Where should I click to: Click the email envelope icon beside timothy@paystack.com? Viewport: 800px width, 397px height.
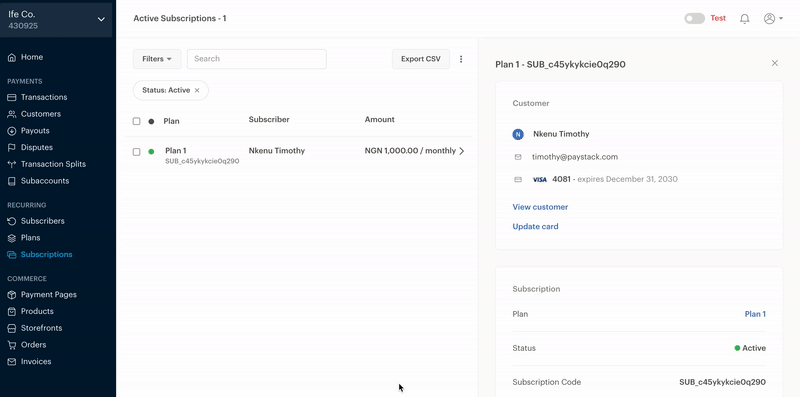518,157
